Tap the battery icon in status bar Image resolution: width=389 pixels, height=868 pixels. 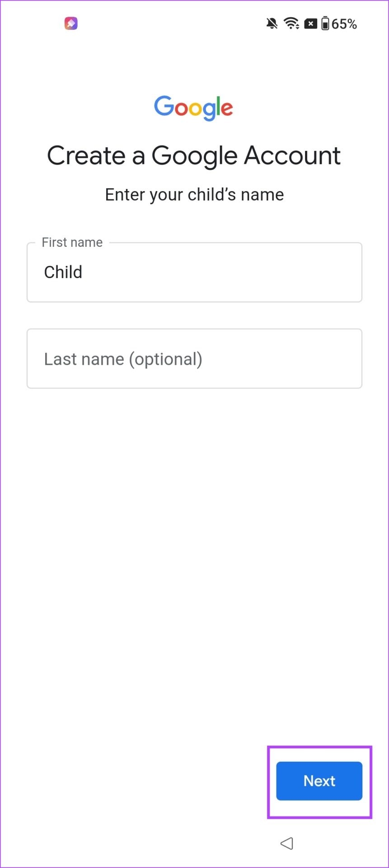(325, 24)
